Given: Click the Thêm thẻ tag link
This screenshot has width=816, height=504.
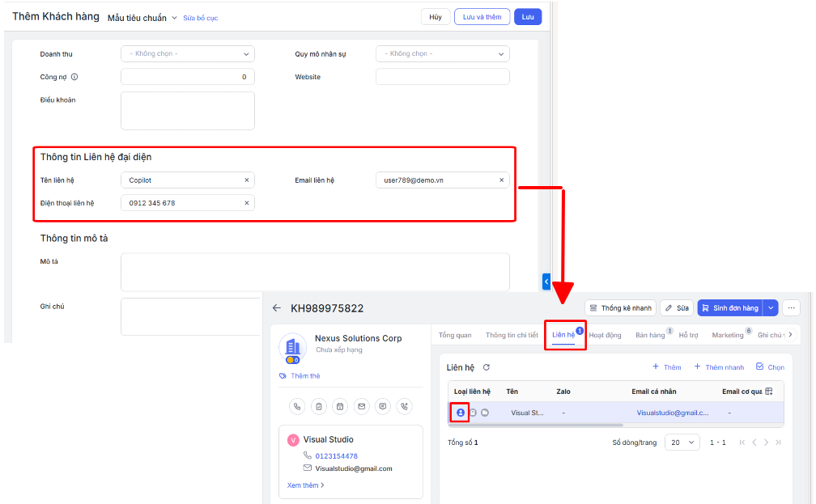Looking at the screenshot, I should [x=300, y=375].
